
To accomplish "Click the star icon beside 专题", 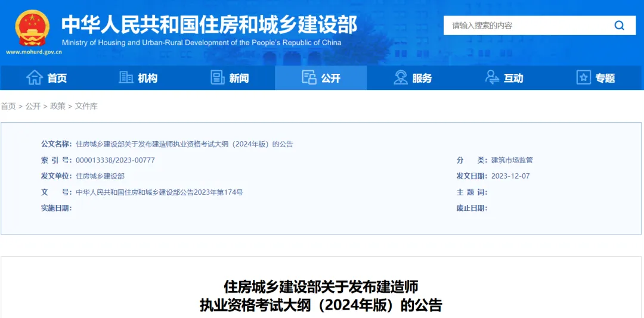I will 583,77.
